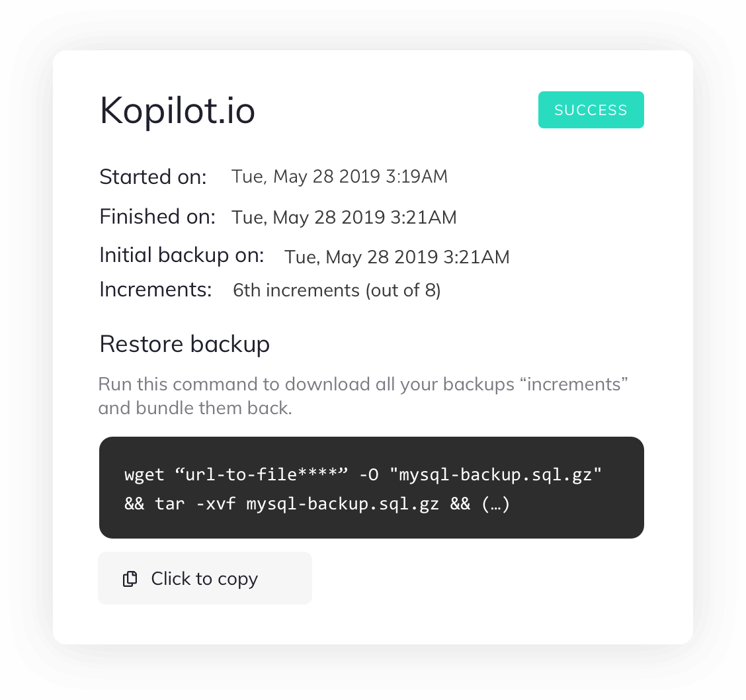746x700 pixels.
Task: Click the "Finished on:" label
Action: tap(157, 216)
